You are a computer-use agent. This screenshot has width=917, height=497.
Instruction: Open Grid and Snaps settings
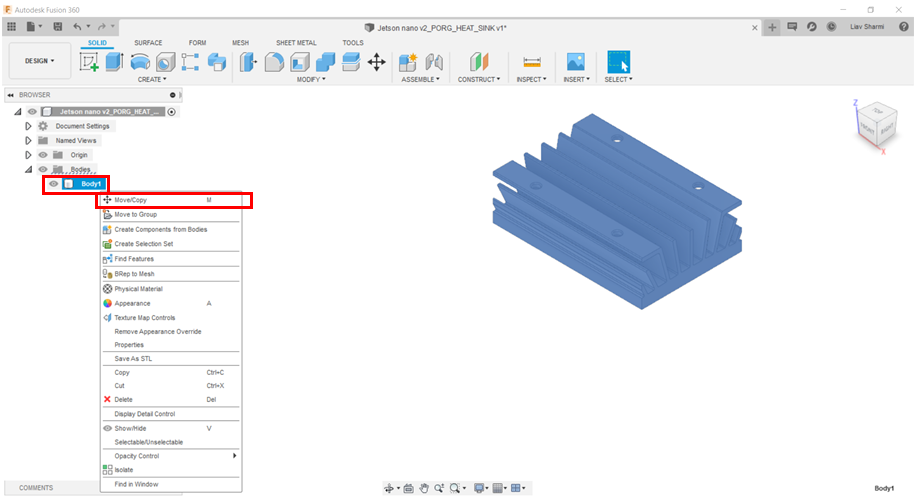point(497,488)
